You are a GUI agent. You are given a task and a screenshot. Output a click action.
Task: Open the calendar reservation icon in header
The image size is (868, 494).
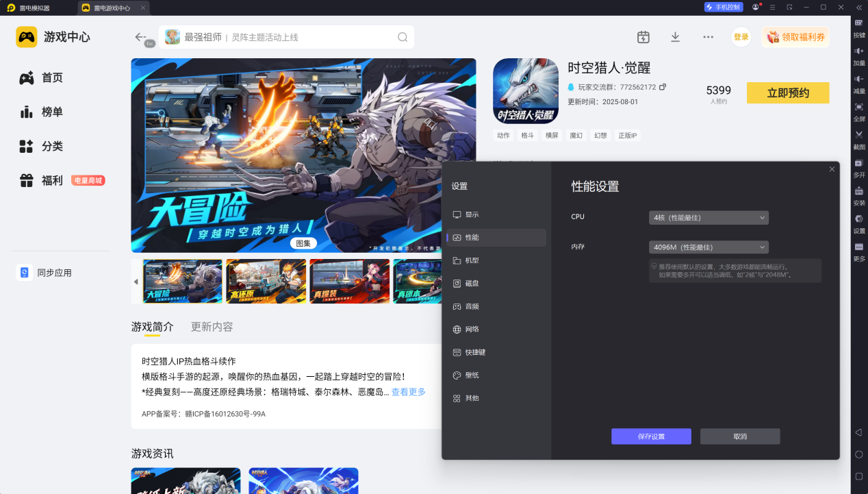click(x=643, y=37)
